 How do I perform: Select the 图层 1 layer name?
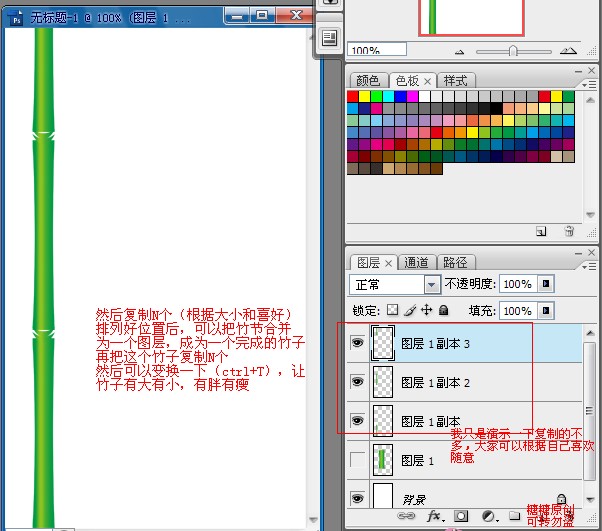[x=417, y=460]
